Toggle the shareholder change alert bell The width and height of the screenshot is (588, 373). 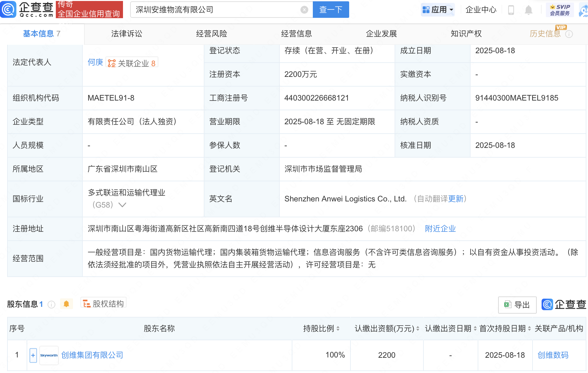pos(67,304)
